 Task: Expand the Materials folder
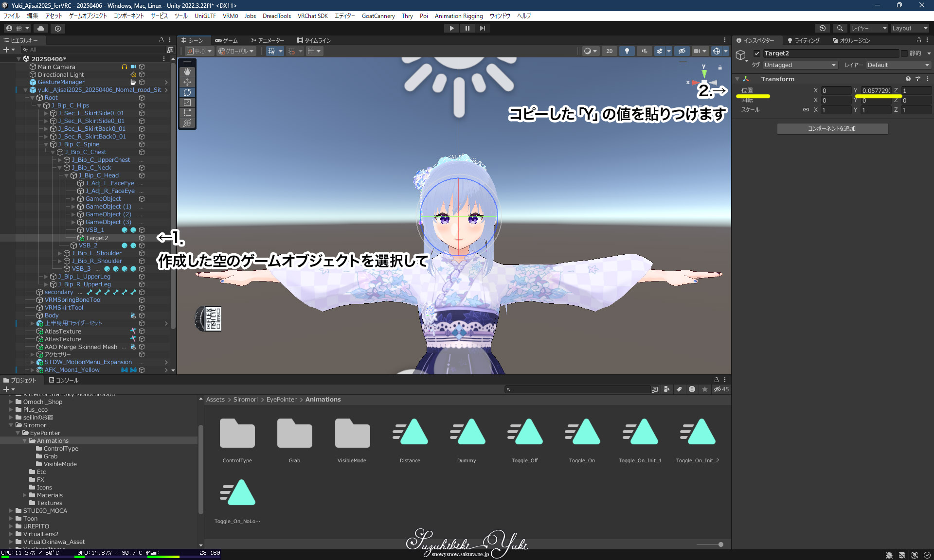pyautogui.click(x=25, y=495)
